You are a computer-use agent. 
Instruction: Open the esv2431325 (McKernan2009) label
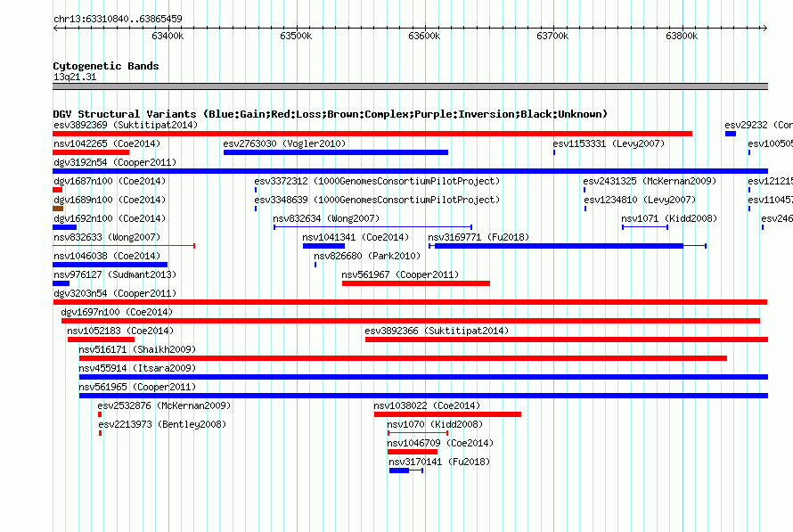point(650,181)
